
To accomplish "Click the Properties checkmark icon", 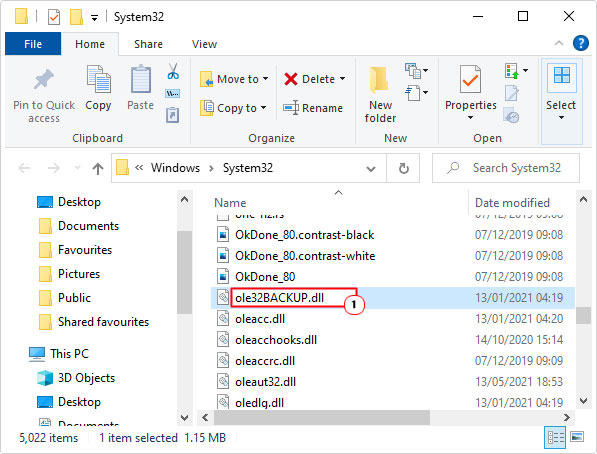I will (471, 79).
